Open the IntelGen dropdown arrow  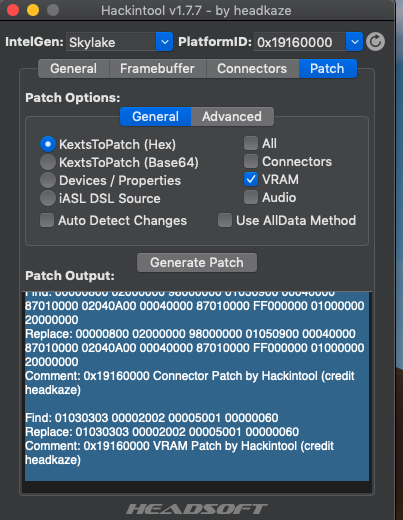coord(164,42)
